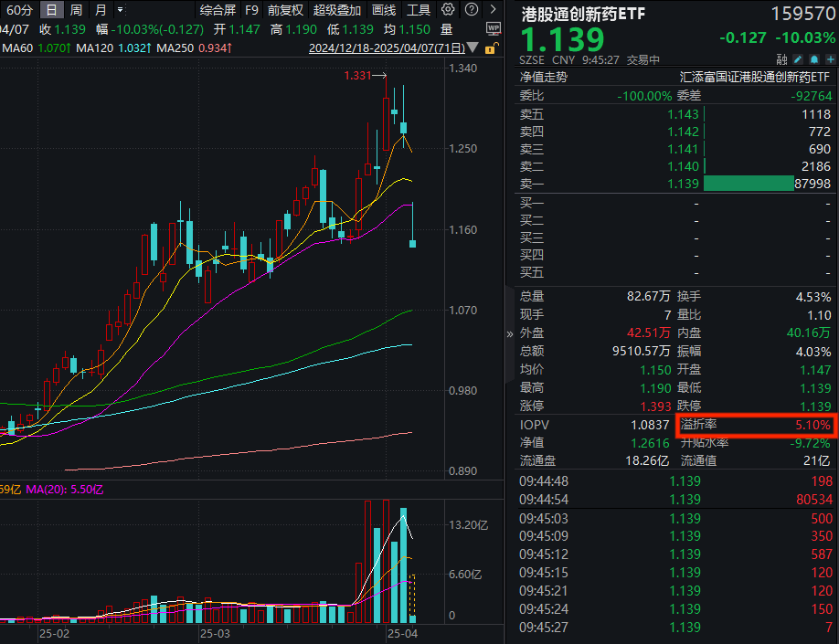Open the settings gear icon
The height and width of the screenshot is (644, 839).
(x=448, y=9)
